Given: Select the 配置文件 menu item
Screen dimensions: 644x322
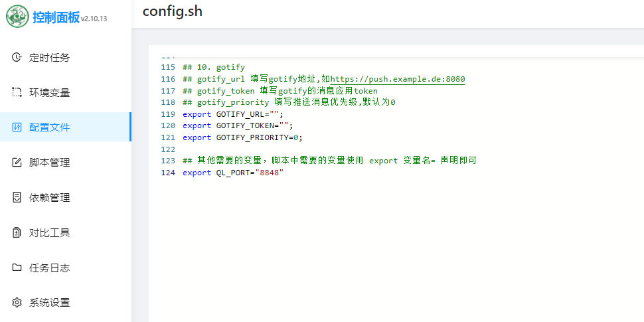Looking at the screenshot, I should (x=66, y=127).
